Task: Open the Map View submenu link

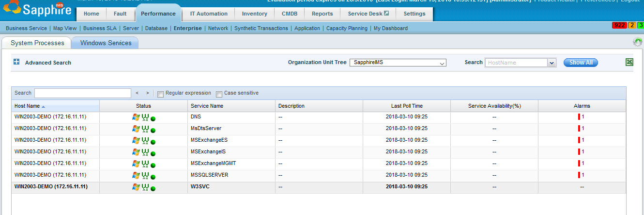Action: click(66, 28)
